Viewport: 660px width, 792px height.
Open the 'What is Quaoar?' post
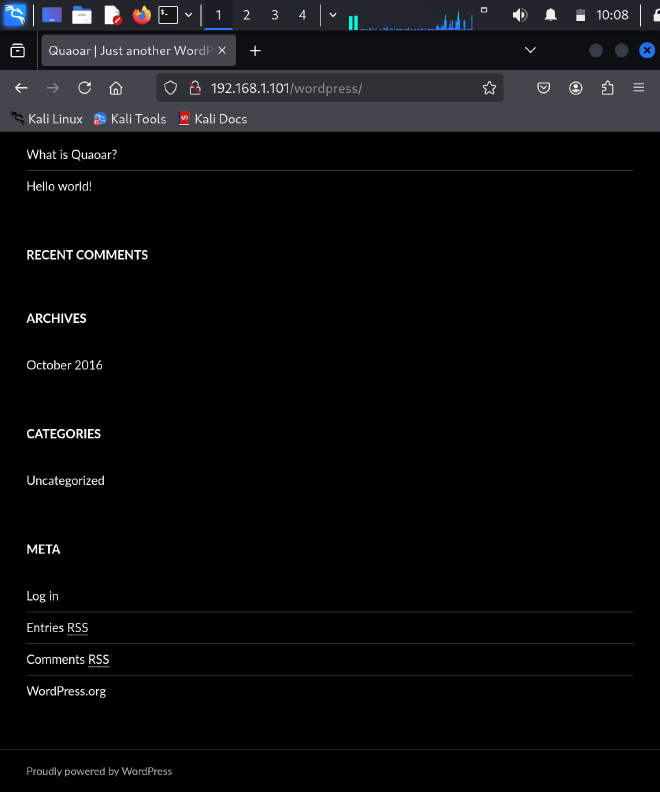pyautogui.click(x=72, y=155)
